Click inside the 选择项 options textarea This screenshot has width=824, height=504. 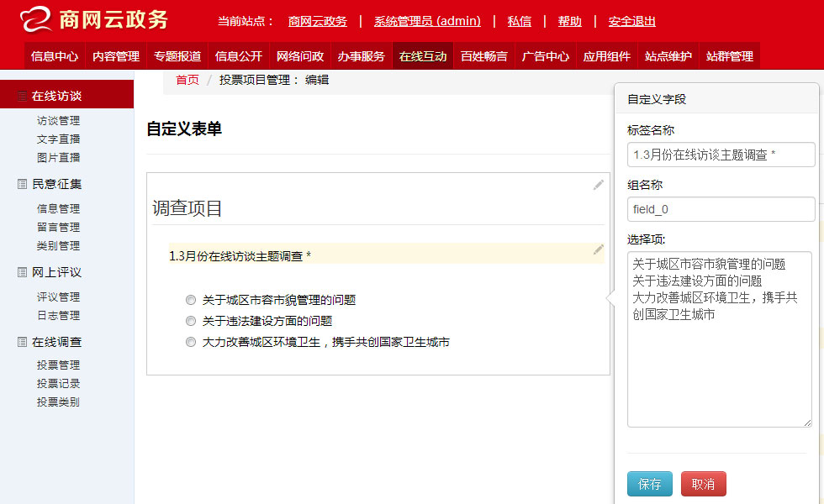[720, 339]
